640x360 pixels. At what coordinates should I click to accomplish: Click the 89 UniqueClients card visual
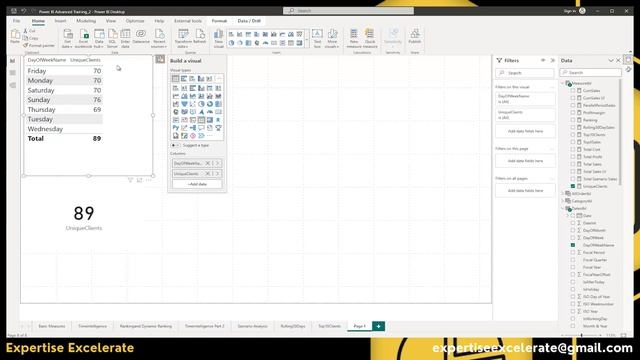84,218
